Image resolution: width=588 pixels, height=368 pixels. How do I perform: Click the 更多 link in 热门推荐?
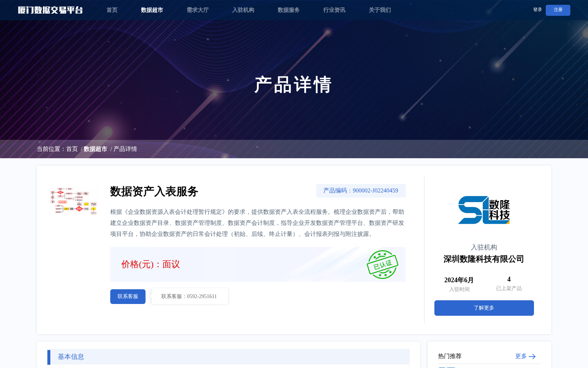[521, 356]
